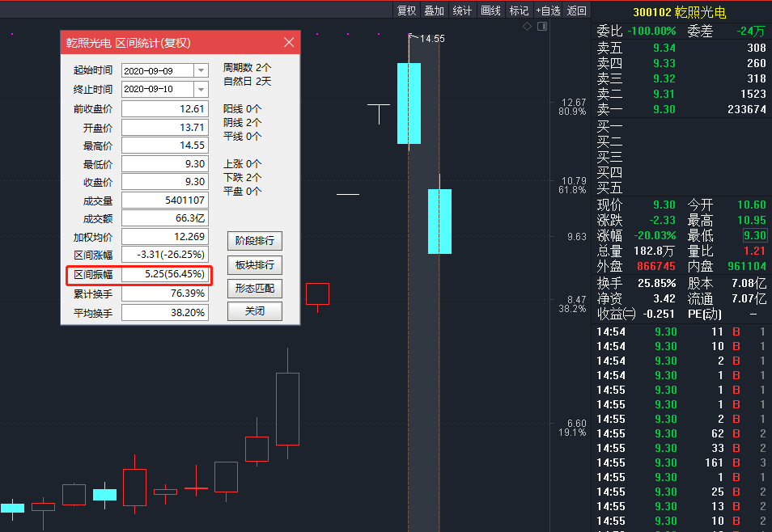Select 叠加 in the top toolbar
Image resolution: width=772 pixels, height=532 pixels.
pyautogui.click(x=435, y=11)
